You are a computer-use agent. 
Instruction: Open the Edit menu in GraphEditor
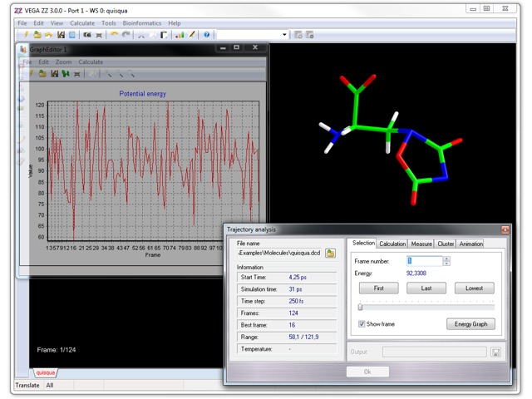click(x=43, y=62)
